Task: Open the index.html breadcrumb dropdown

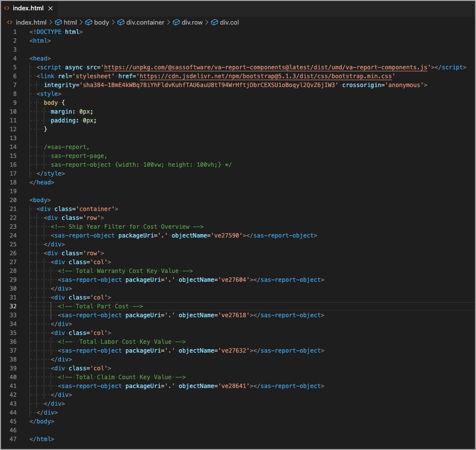Action: [31, 22]
